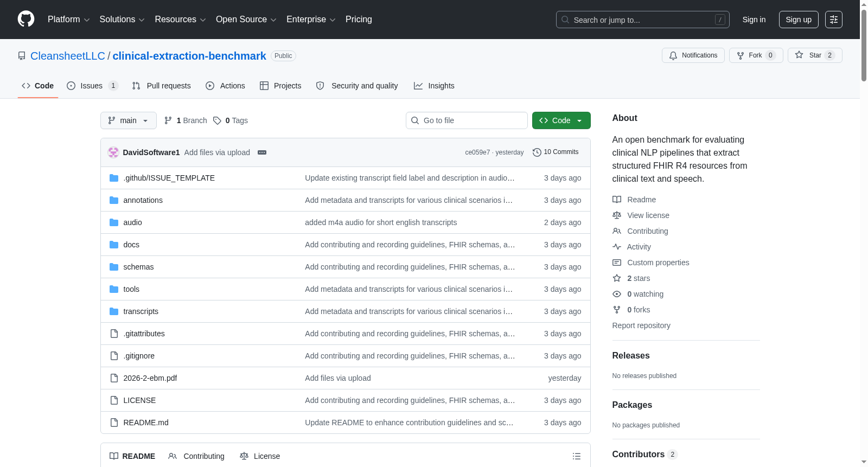Switch to the Pull requests tab
This screenshot has width=868, height=467.
pyautogui.click(x=162, y=86)
